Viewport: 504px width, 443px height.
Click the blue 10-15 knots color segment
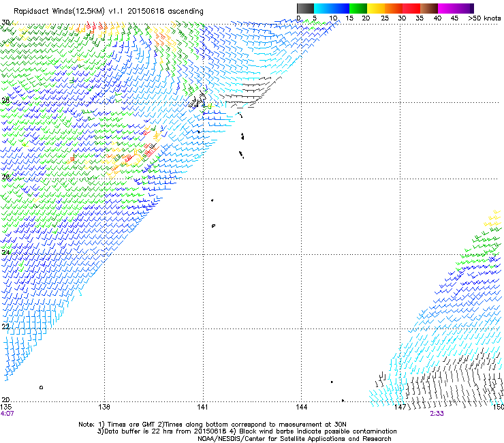point(341,8)
